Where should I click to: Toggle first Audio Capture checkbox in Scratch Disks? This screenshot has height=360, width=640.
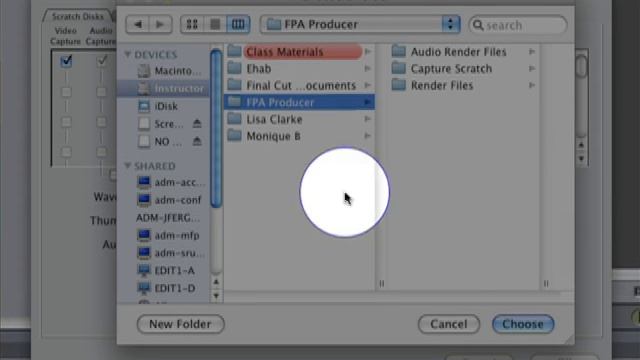click(101, 62)
